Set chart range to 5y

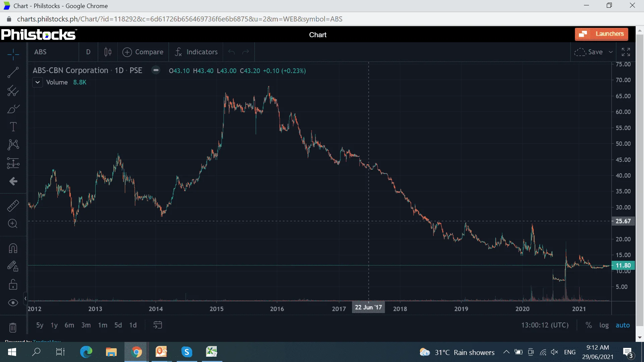[40, 325]
